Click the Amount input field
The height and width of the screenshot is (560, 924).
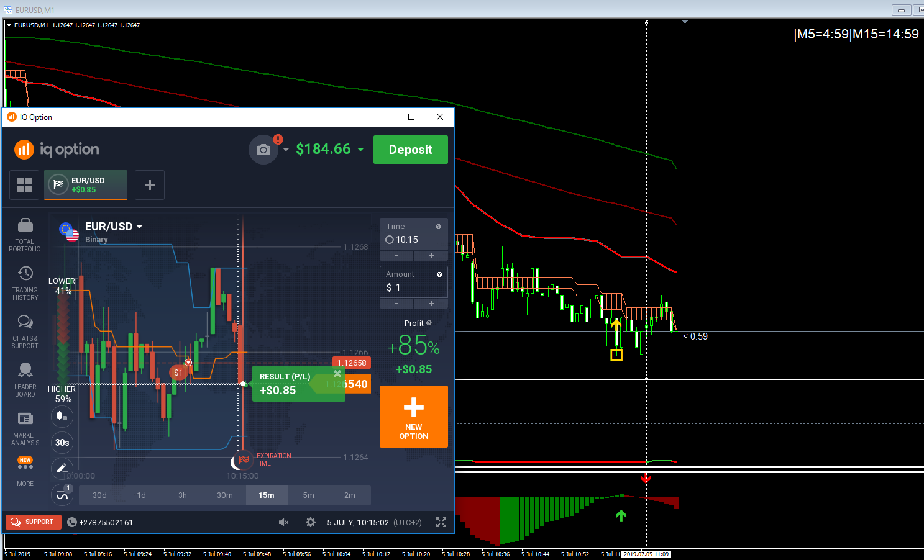coord(414,282)
